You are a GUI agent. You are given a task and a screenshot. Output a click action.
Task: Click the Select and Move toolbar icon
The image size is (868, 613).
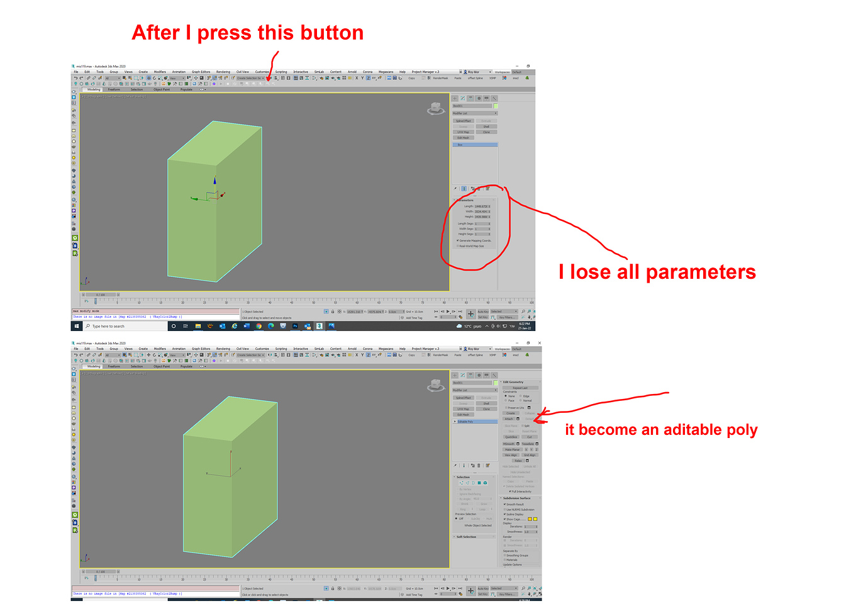148,78
